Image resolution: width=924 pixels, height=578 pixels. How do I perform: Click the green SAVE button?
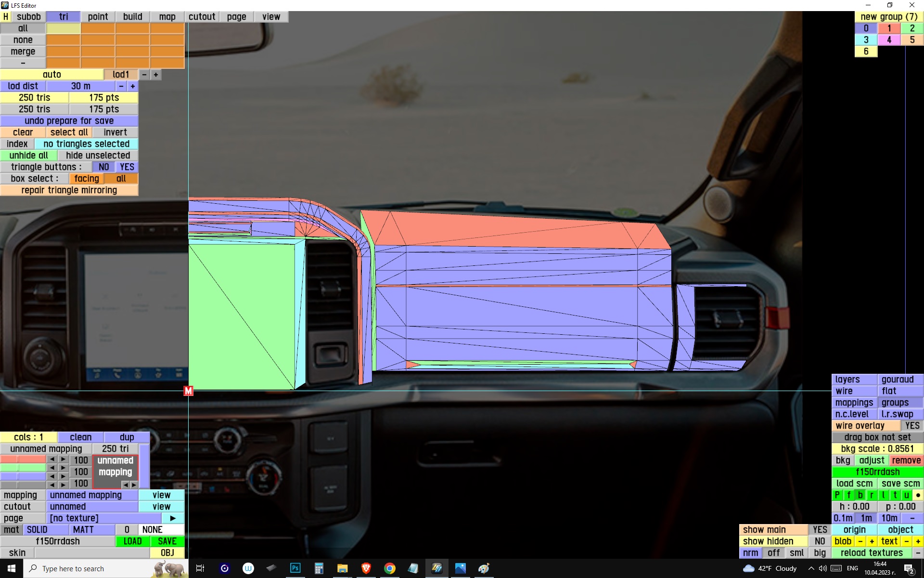coord(167,541)
